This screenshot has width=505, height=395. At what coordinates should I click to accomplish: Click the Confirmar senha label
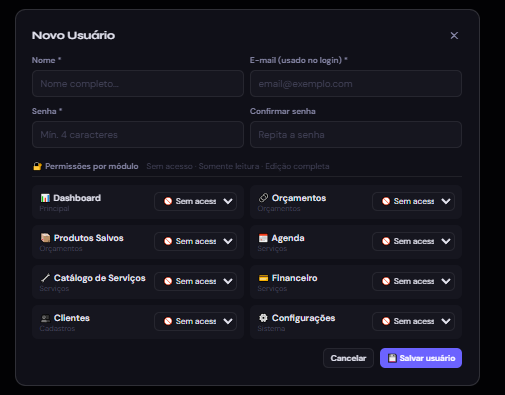point(283,111)
